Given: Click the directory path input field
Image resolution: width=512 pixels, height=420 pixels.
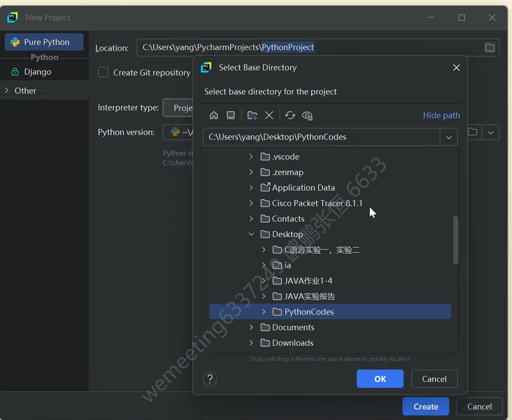Looking at the screenshot, I should (x=321, y=137).
